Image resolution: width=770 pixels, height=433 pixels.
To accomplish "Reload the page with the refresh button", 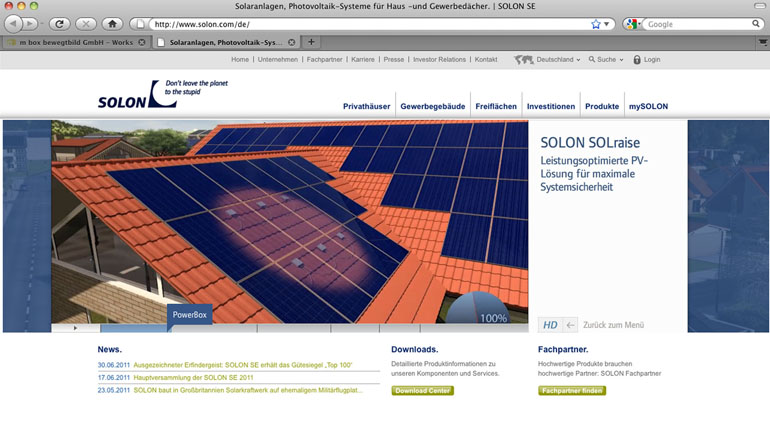I will coord(59,24).
